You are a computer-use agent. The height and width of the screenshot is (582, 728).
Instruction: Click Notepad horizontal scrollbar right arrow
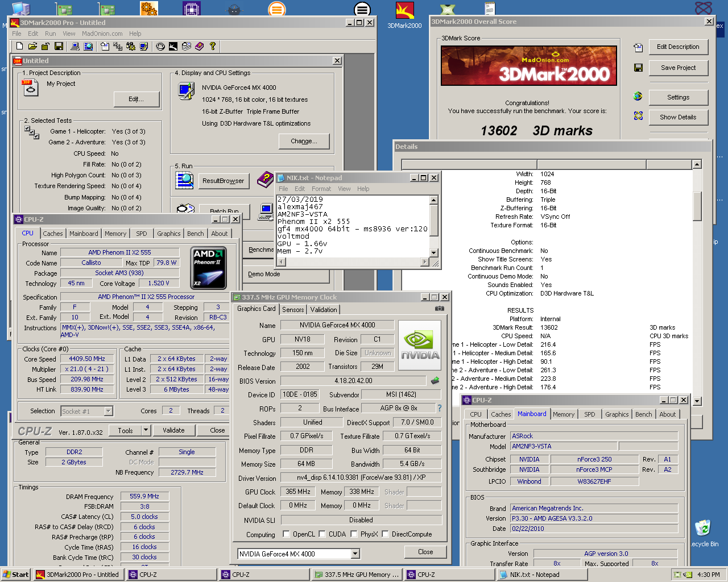click(424, 262)
